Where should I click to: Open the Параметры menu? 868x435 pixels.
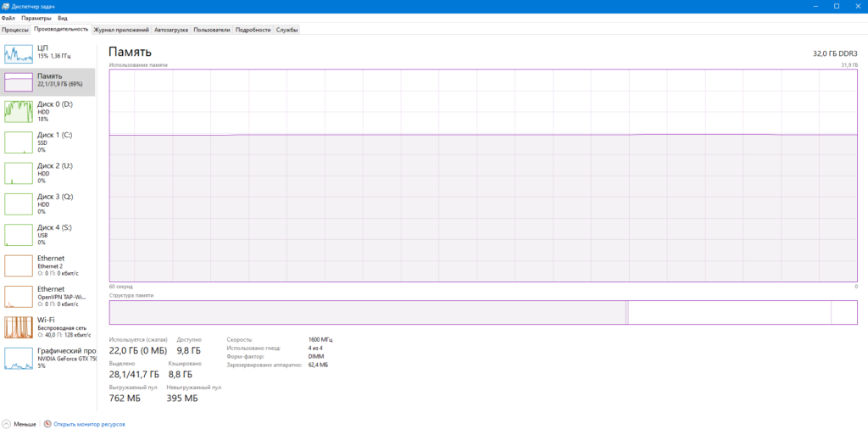(36, 19)
